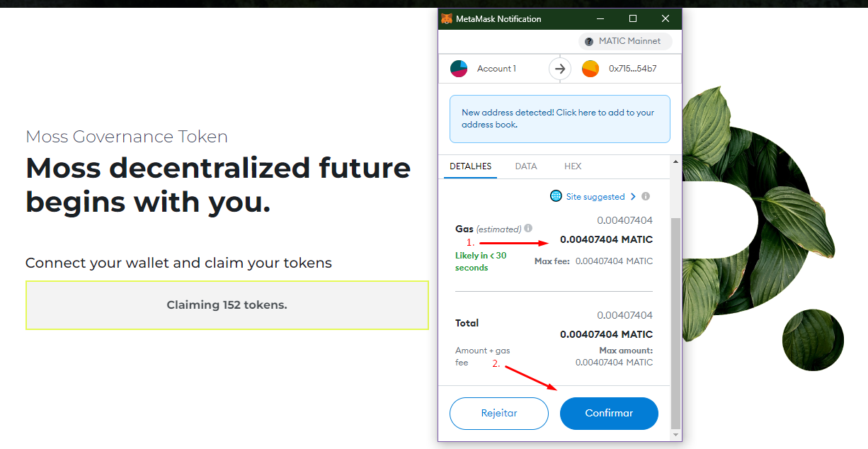The height and width of the screenshot is (449, 868).
Task: Click the globe icon next to Site suggested
Action: [556, 196]
